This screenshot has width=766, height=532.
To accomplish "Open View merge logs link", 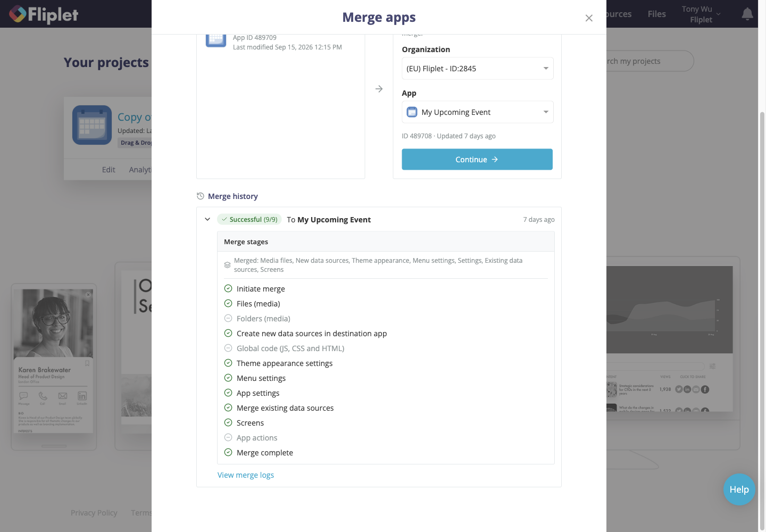I will click(x=246, y=475).
